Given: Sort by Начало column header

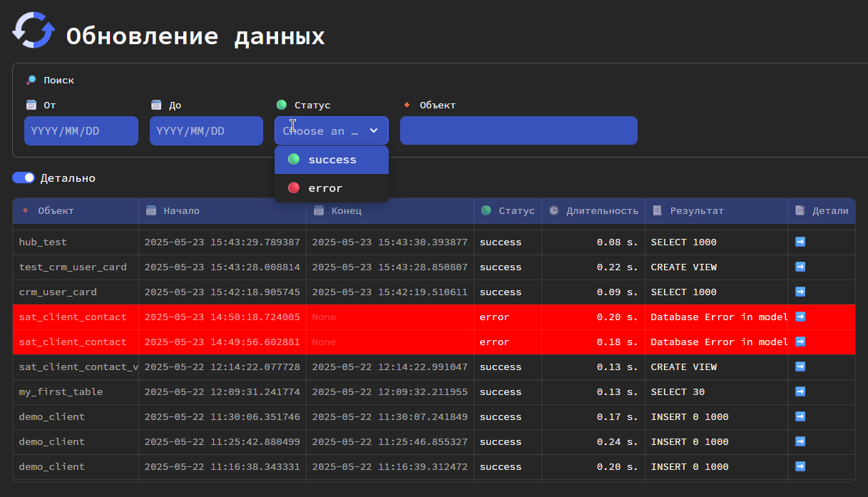Looking at the screenshot, I should tap(223, 210).
